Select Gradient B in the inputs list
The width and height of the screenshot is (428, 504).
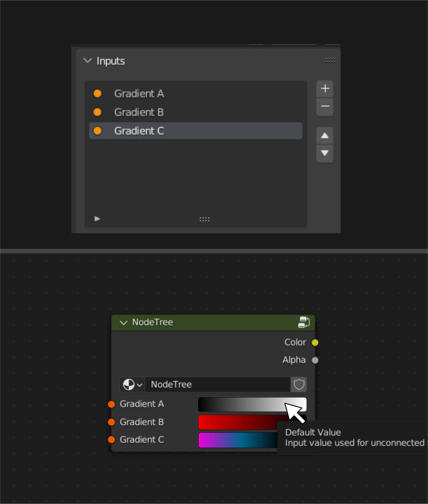[196, 112]
